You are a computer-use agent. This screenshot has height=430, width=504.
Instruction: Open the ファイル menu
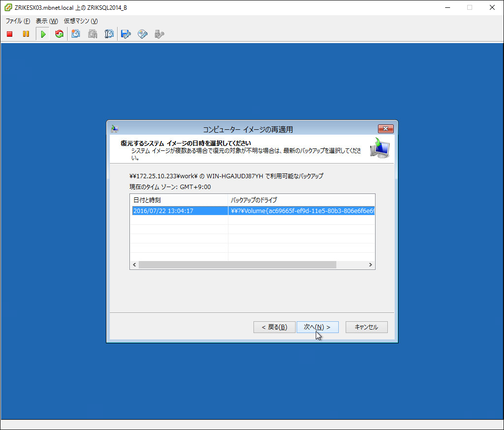click(x=18, y=21)
